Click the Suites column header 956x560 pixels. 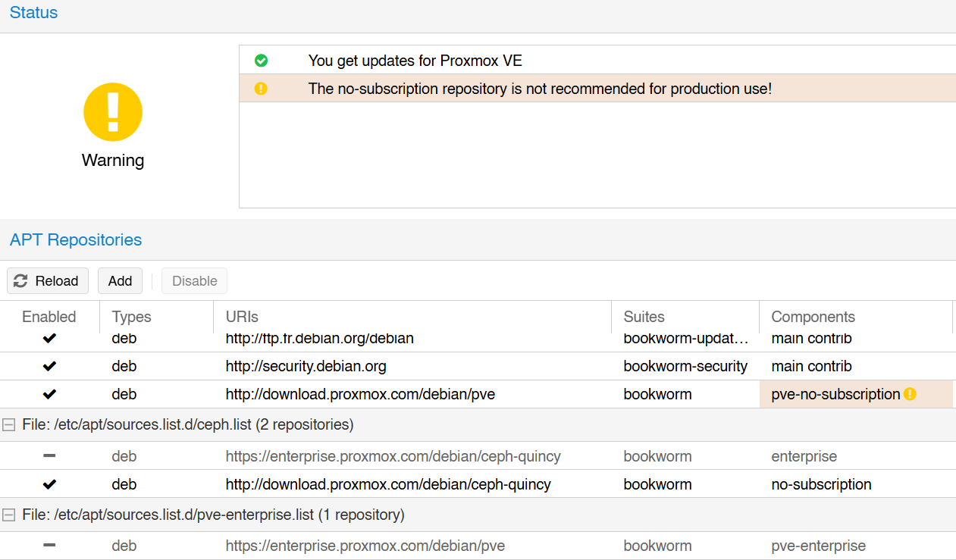(685, 317)
